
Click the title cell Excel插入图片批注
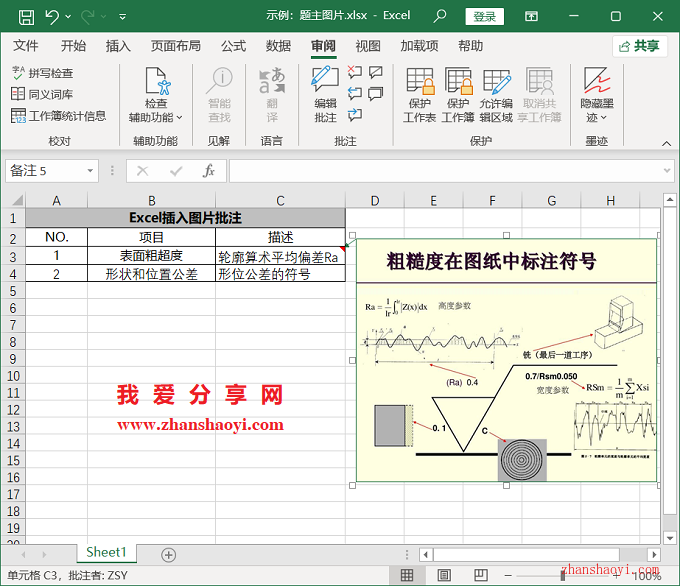pos(186,218)
